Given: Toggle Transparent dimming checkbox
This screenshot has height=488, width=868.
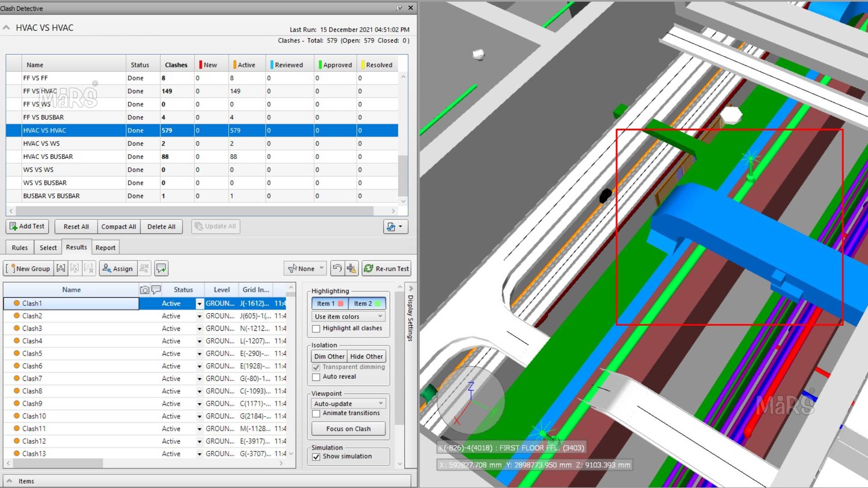Looking at the screenshot, I should point(316,367).
